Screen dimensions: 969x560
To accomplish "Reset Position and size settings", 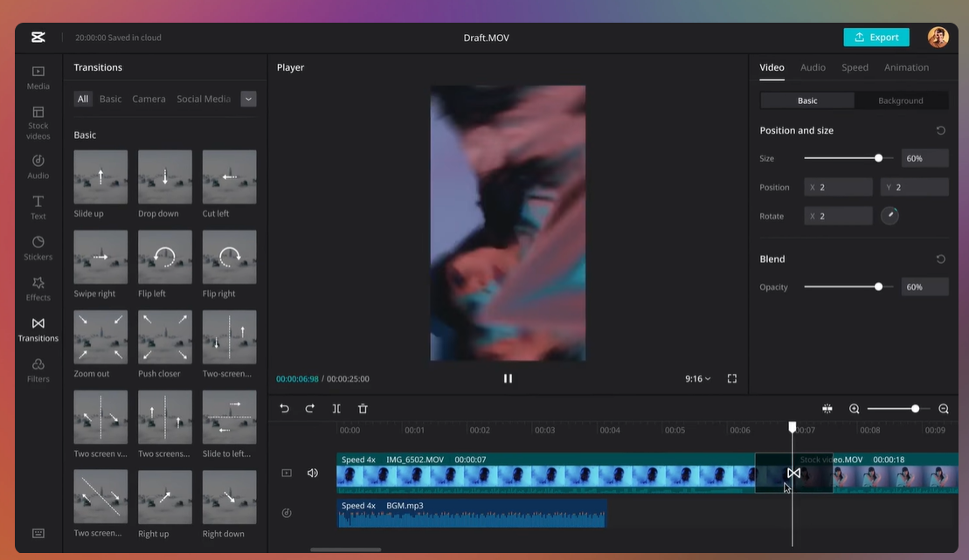I will pos(940,130).
